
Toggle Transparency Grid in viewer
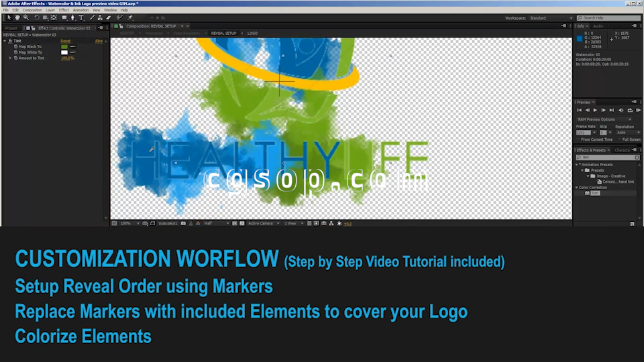click(x=242, y=223)
